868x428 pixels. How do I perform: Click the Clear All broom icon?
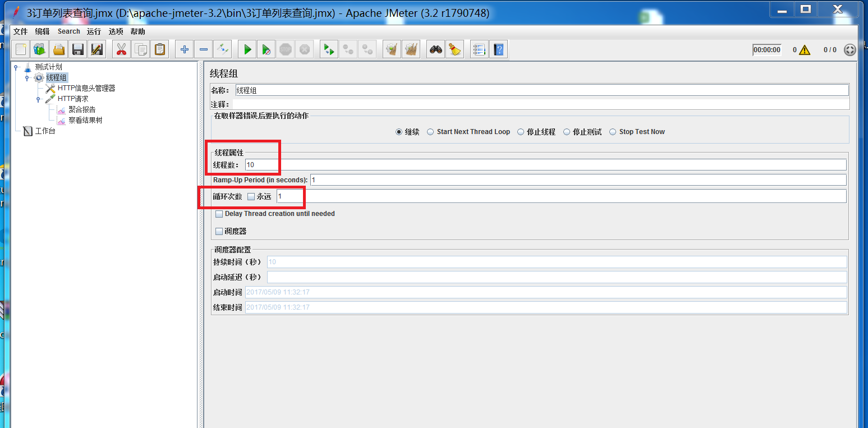(x=454, y=49)
